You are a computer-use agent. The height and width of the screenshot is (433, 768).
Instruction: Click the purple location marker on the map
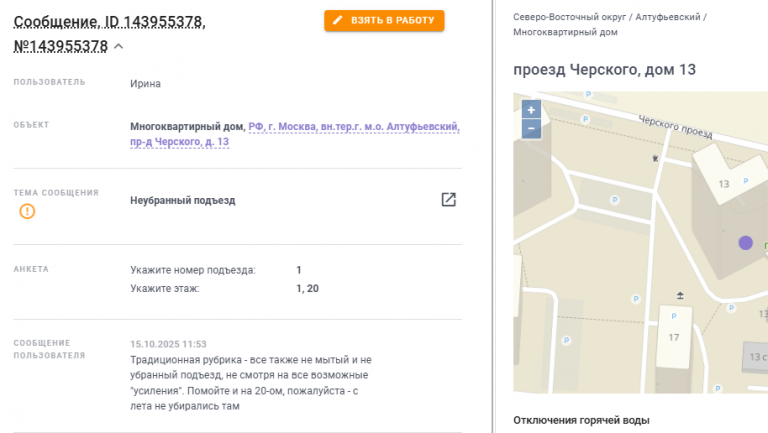[745, 242]
